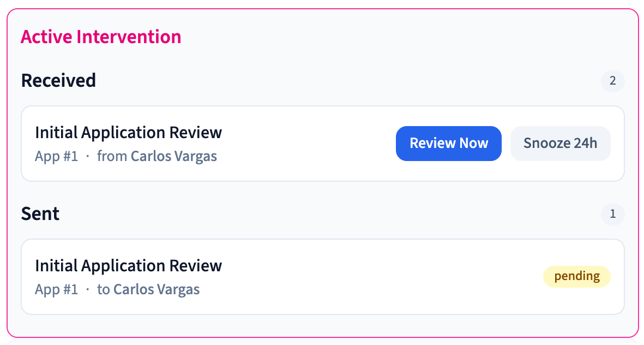Viewport: 644px width, 345px height.
Task: Open Initial Application Review in Sent card
Action: click(128, 266)
